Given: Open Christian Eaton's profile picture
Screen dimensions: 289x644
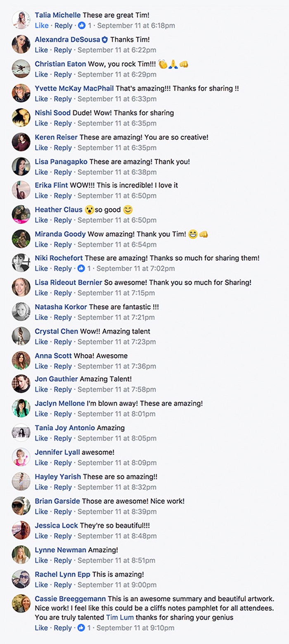Looking at the screenshot, I should pos(21,69).
